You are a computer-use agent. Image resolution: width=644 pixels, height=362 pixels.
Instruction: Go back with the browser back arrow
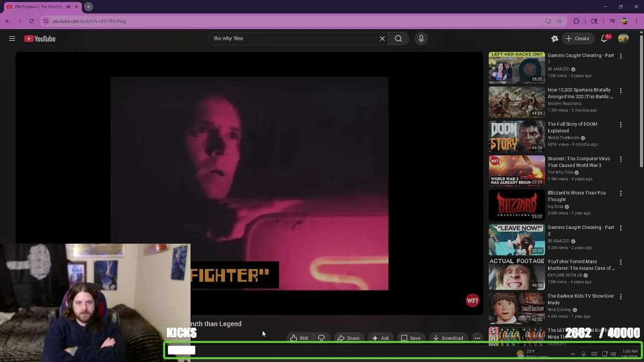click(8, 21)
